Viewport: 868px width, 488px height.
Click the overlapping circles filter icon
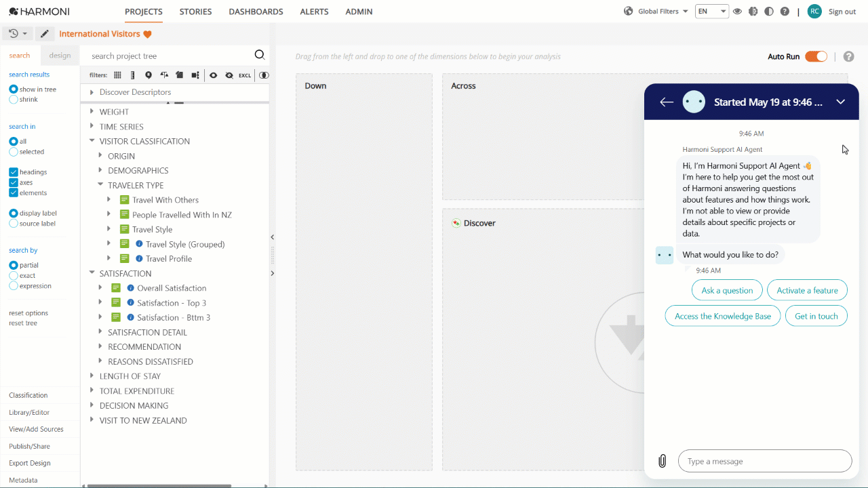click(x=264, y=75)
